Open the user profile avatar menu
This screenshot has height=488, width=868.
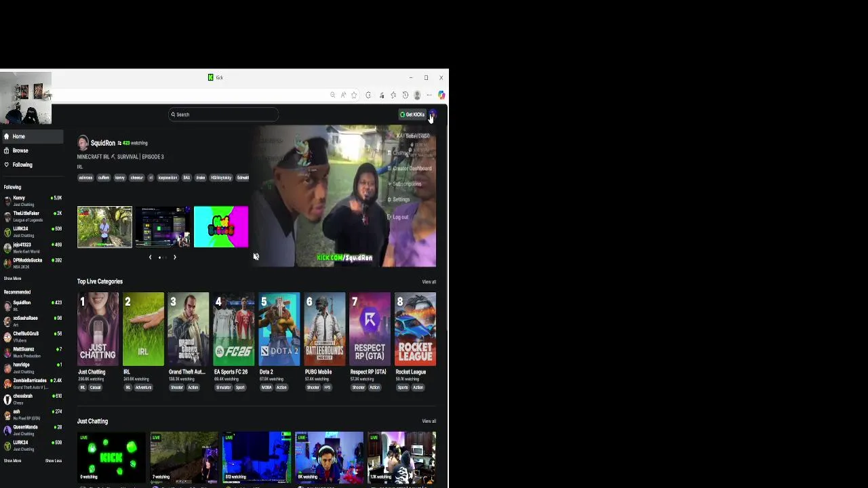click(433, 115)
